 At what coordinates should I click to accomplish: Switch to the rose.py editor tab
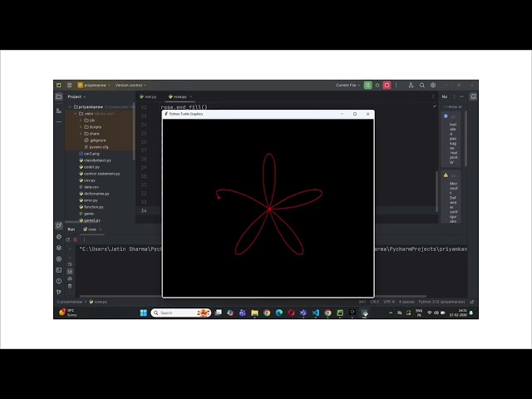178,96
